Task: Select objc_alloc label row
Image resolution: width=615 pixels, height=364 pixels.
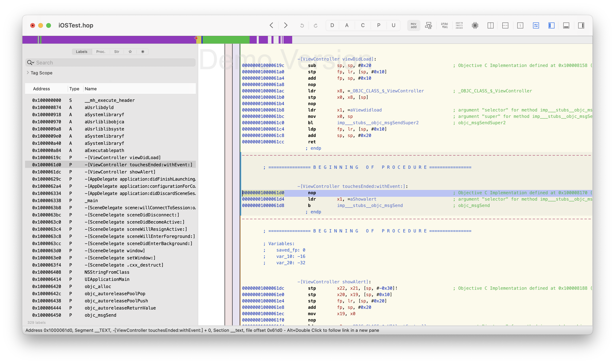Action: coord(110,286)
